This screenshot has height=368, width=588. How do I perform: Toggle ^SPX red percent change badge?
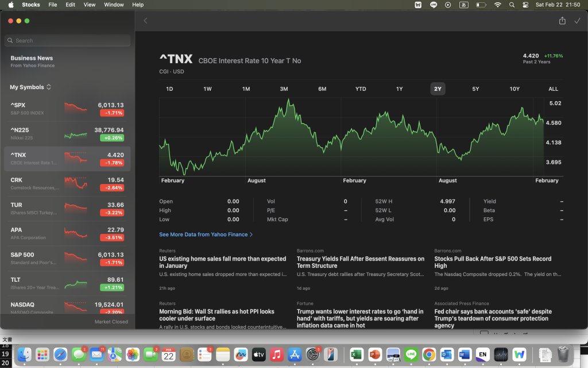(111, 113)
